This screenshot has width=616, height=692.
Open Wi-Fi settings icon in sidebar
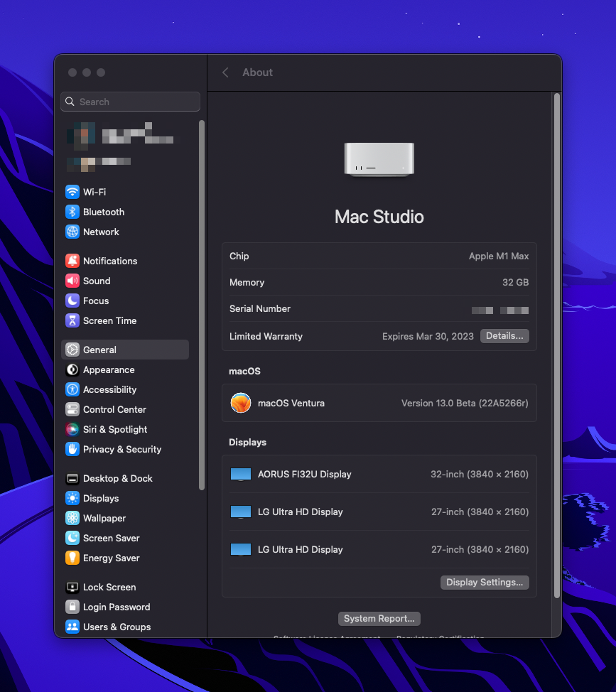click(x=72, y=192)
